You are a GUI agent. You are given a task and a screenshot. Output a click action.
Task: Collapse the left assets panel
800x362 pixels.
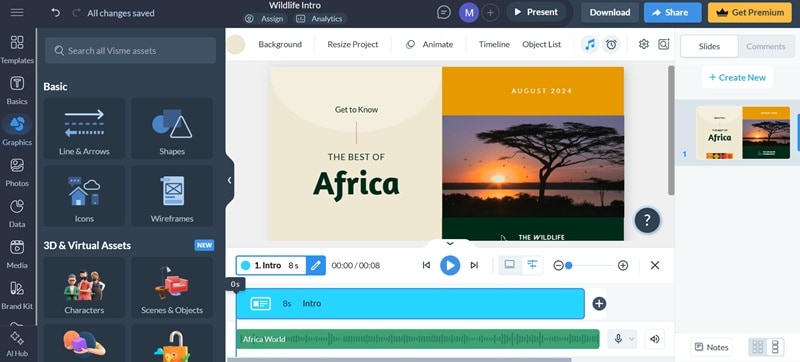click(x=229, y=180)
